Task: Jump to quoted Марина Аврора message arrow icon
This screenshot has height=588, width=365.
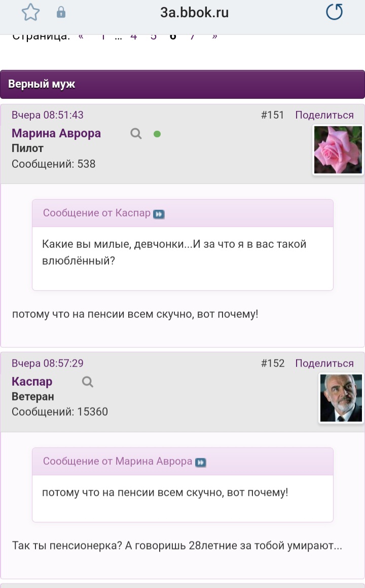Action: pos(201,462)
